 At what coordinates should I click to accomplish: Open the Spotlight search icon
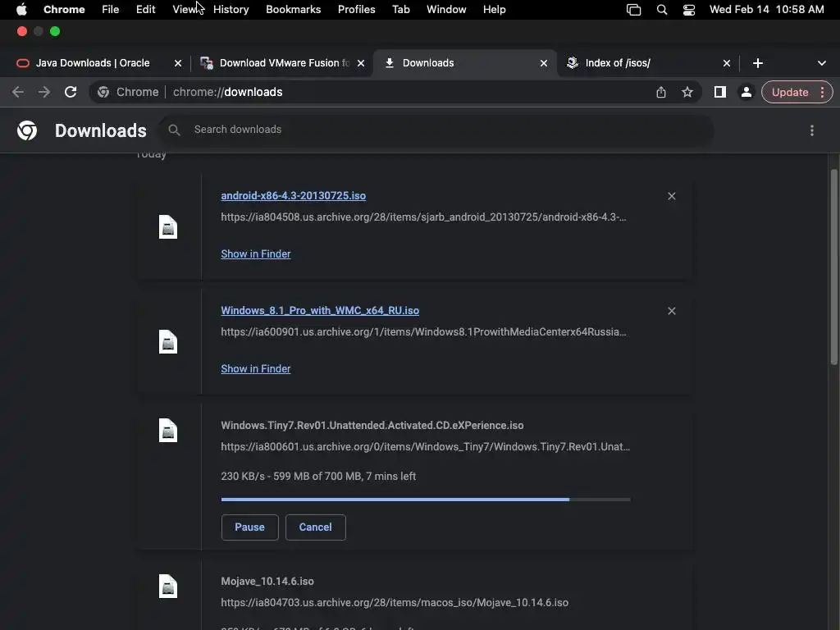(662, 10)
